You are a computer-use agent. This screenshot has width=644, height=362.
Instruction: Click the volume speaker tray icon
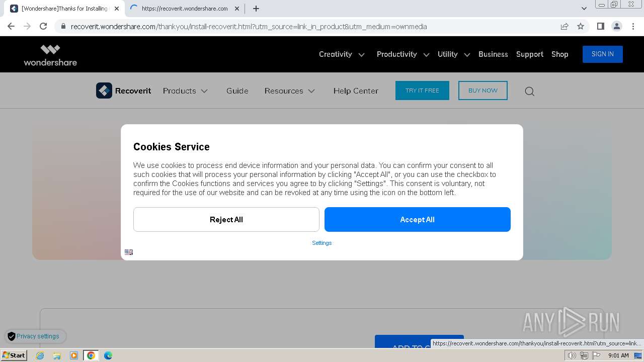pyautogui.click(x=572, y=355)
